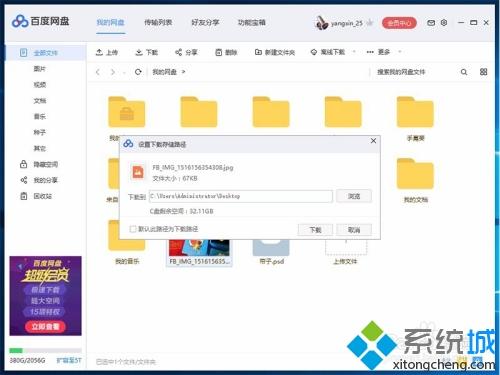This screenshot has height=375, width=500.
Task: Toggle the grid view icon
Action: click(483, 72)
